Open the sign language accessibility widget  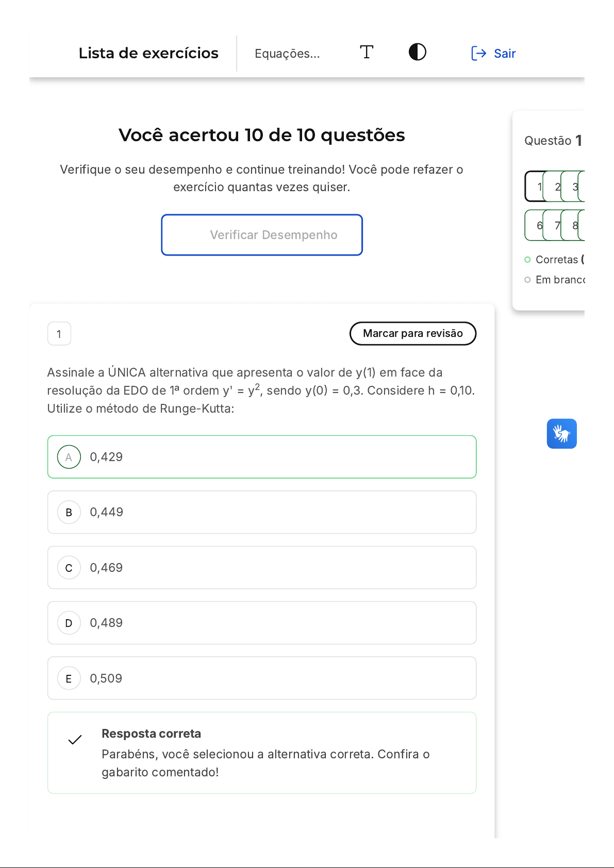[x=561, y=434]
